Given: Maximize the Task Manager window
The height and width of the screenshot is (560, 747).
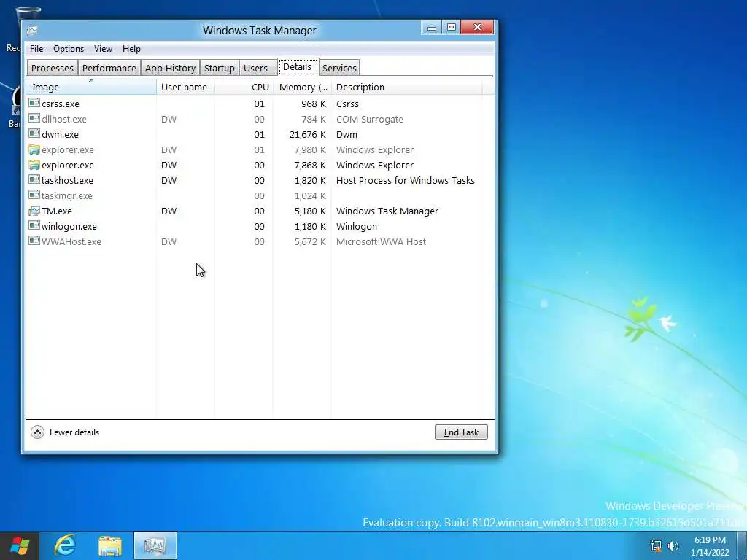Looking at the screenshot, I should [x=451, y=28].
